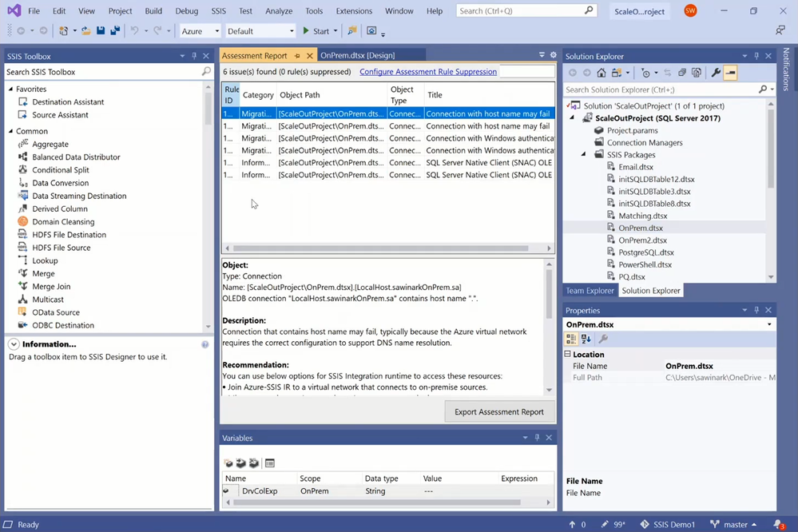This screenshot has width=798, height=532.
Task: Click the issues list horizontal scrollbar
Action: click(380, 248)
